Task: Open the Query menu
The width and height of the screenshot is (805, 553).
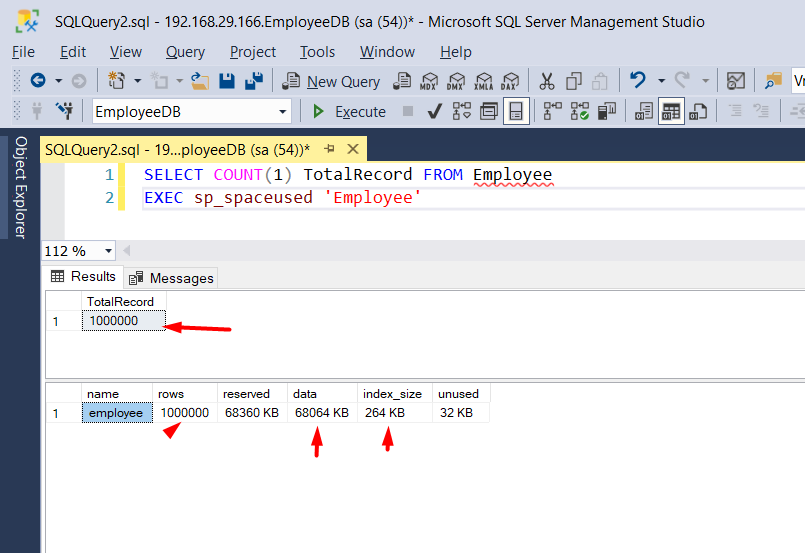Action: click(x=185, y=52)
